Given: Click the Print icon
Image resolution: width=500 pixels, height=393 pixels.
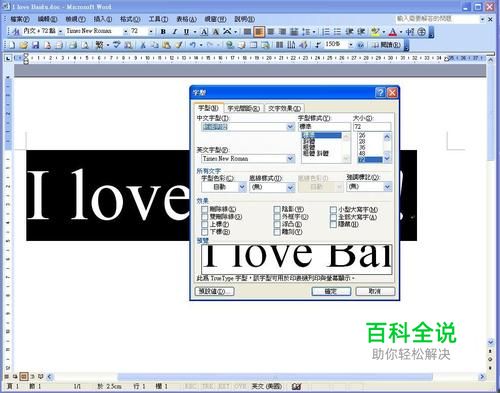Looking at the screenshot, I should point(73,45).
